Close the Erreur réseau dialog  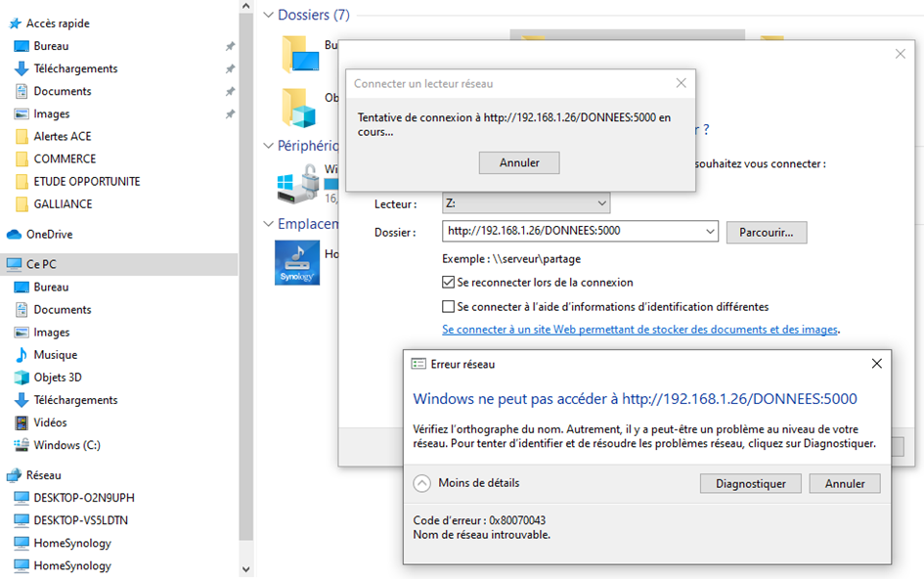point(876,364)
